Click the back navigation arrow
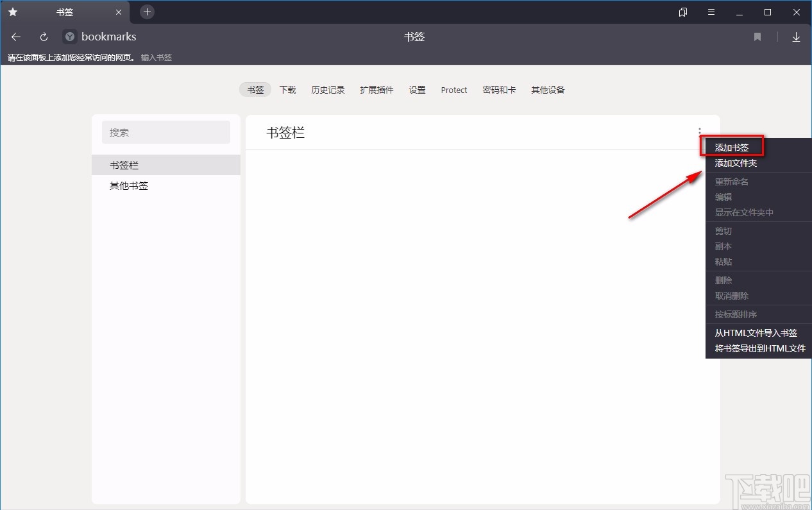The width and height of the screenshot is (812, 510). pyautogui.click(x=15, y=37)
